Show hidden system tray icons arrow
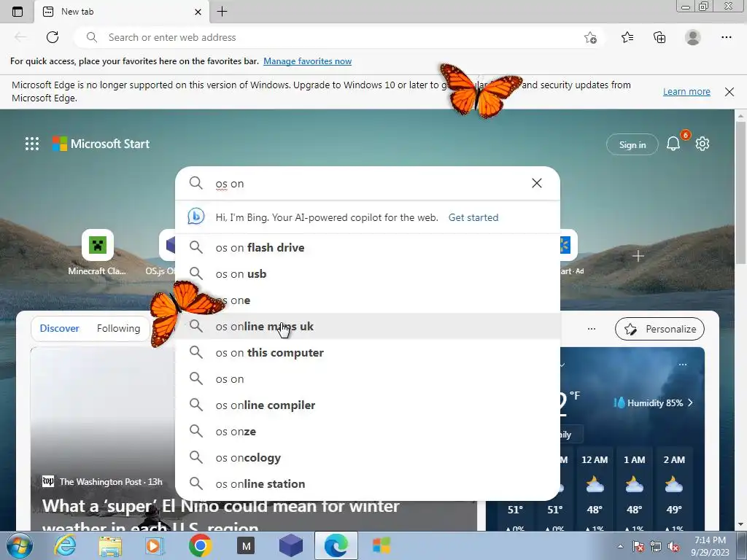The image size is (747, 560). click(x=620, y=546)
